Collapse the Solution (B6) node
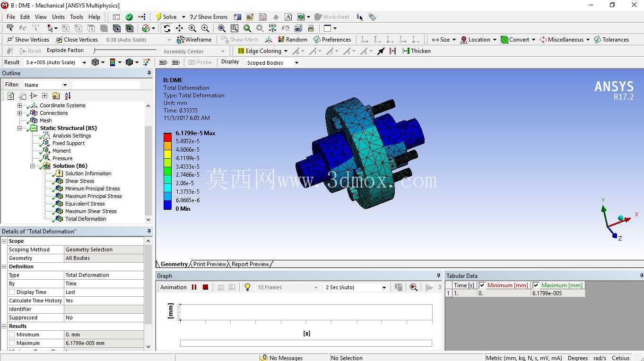This screenshot has width=644, height=361. click(x=32, y=166)
